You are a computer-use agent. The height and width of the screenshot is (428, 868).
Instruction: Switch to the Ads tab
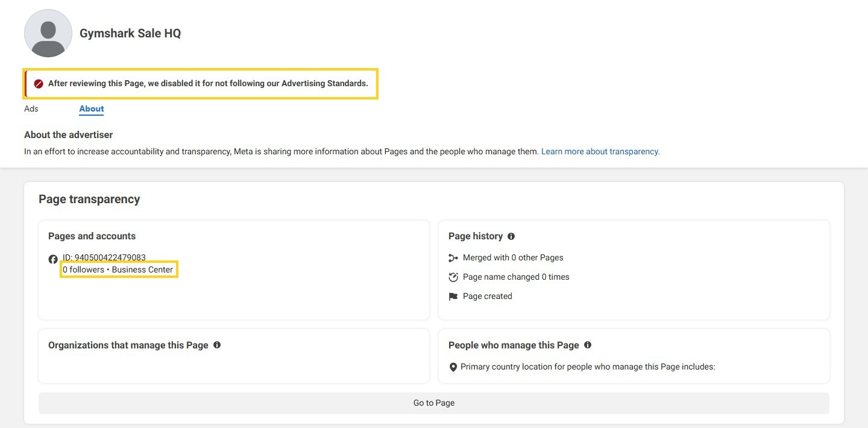31,109
